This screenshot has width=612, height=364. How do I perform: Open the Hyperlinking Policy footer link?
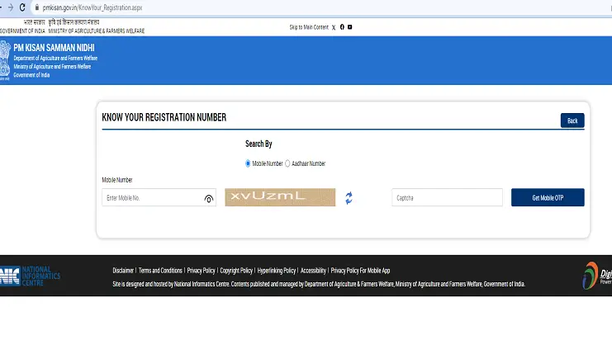[276, 271]
